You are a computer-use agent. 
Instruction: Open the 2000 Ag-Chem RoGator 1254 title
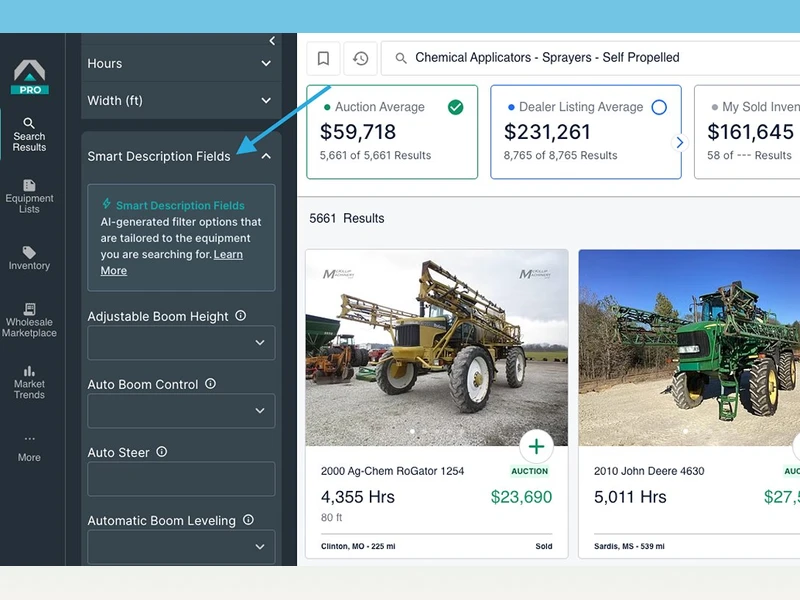[x=392, y=471]
